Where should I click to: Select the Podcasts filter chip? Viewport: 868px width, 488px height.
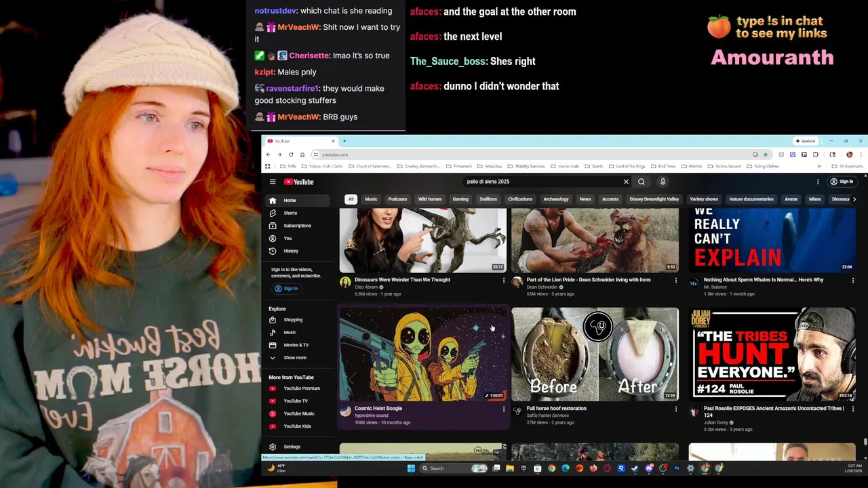pos(397,199)
